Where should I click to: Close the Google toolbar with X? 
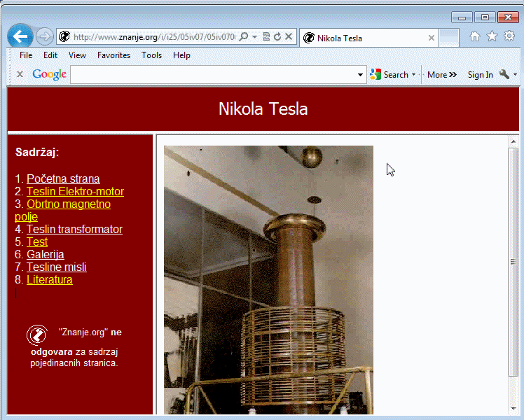(x=20, y=74)
